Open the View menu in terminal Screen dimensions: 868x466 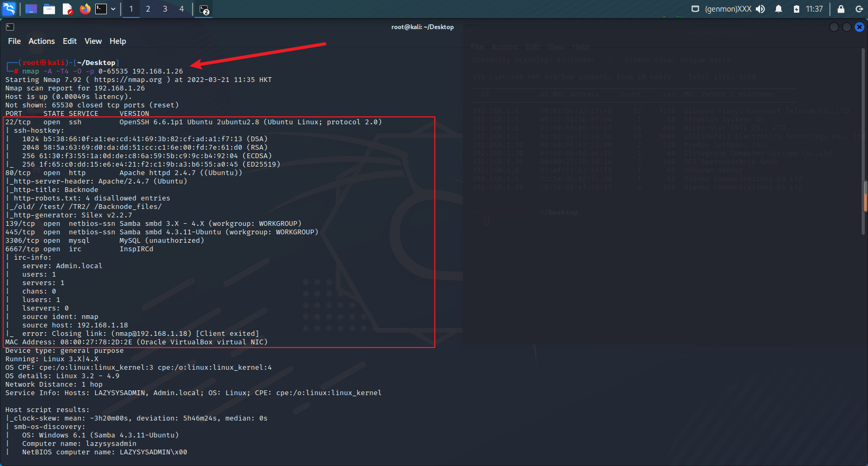[93, 41]
